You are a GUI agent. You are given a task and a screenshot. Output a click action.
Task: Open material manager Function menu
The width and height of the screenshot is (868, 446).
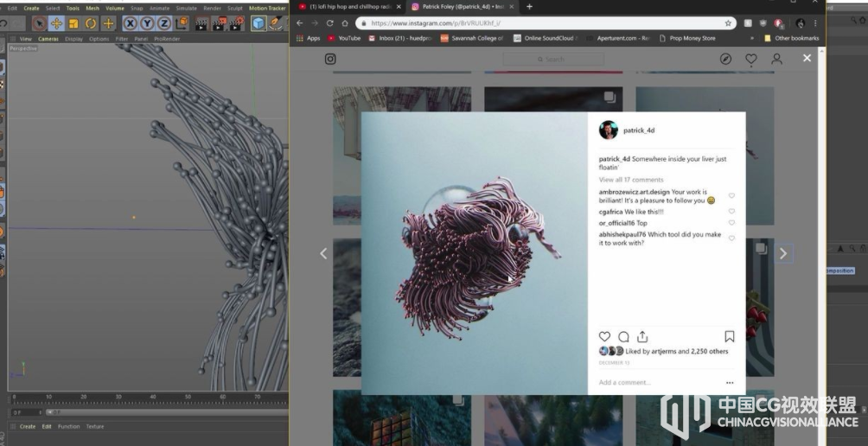[68, 427]
